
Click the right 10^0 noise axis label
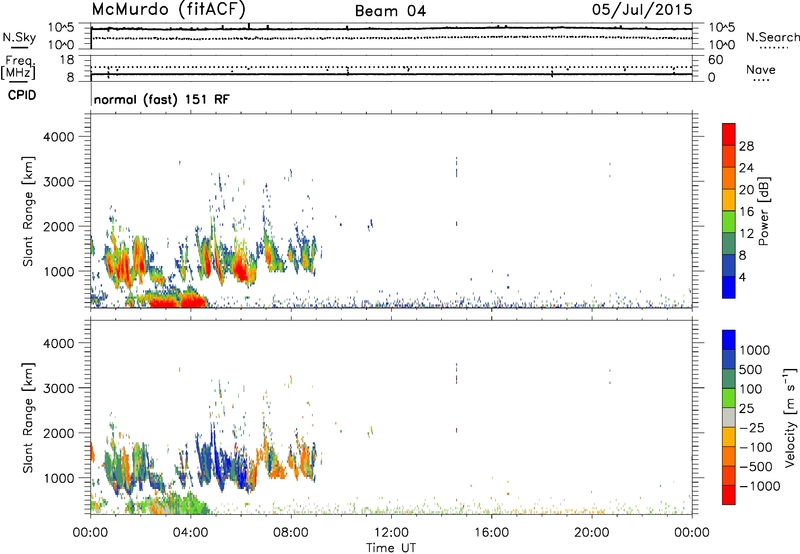pyautogui.click(x=721, y=45)
